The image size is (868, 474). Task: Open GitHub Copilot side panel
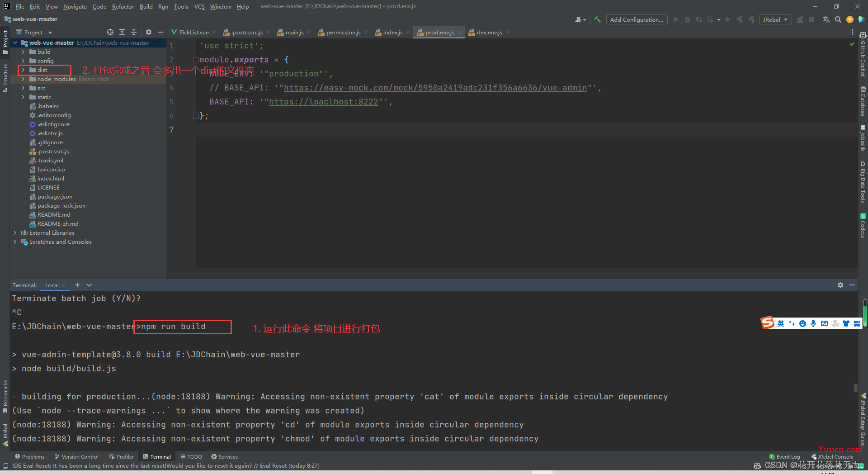click(863, 54)
